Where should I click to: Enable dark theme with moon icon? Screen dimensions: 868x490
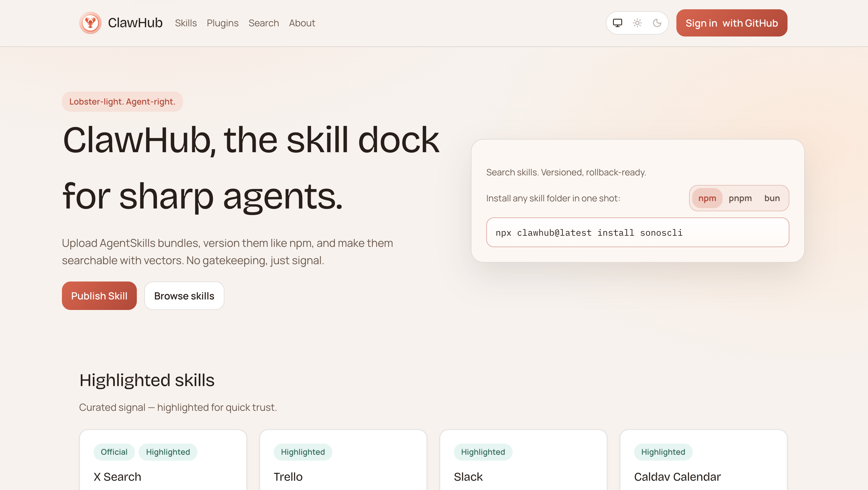pyautogui.click(x=657, y=23)
